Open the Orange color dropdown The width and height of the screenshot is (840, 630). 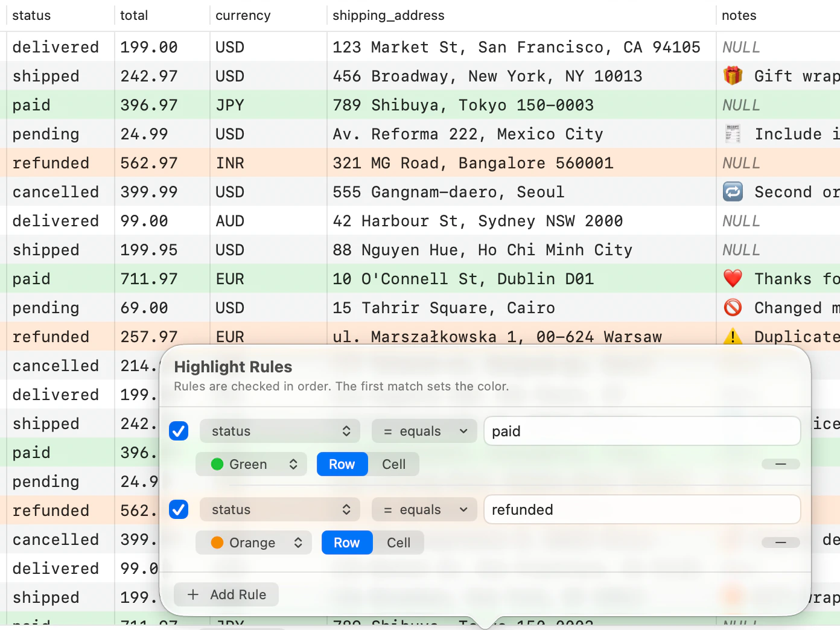click(x=253, y=542)
